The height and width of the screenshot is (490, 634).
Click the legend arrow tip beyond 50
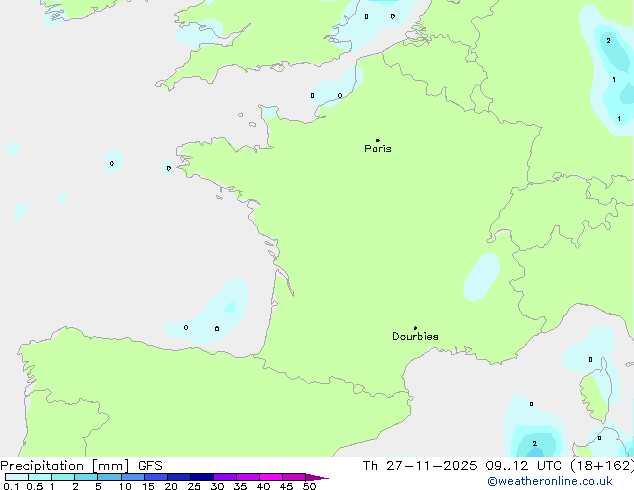317,477
